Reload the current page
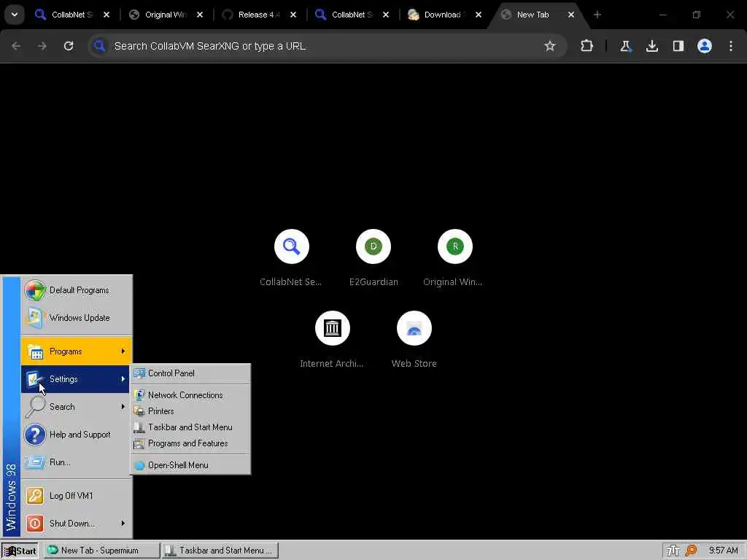Image resolution: width=747 pixels, height=560 pixels. 69,46
